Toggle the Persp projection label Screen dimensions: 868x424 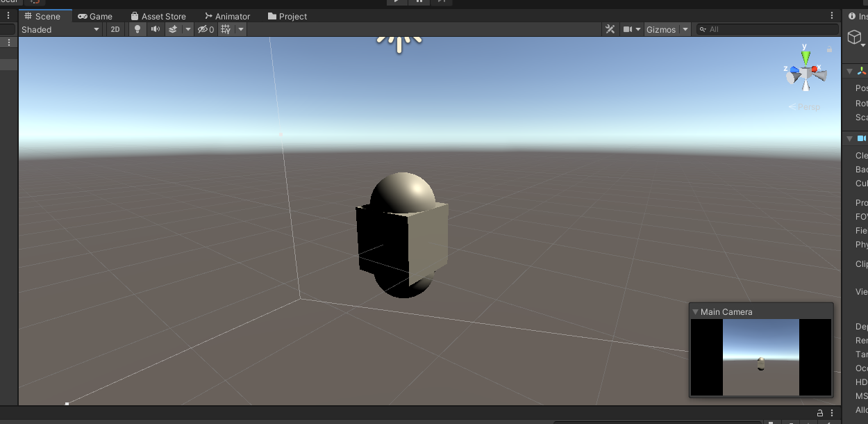(x=804, y=107)
